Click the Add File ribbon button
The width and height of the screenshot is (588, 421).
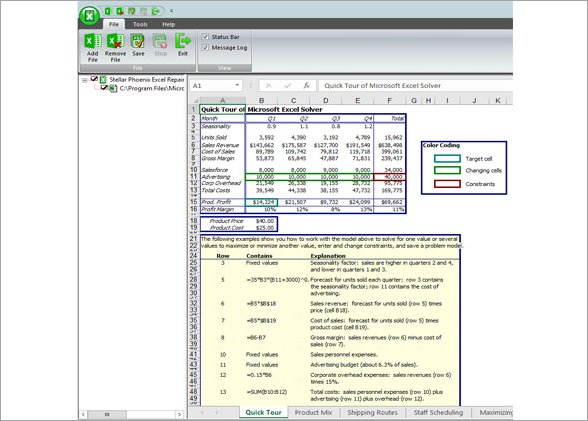[93, 48]
